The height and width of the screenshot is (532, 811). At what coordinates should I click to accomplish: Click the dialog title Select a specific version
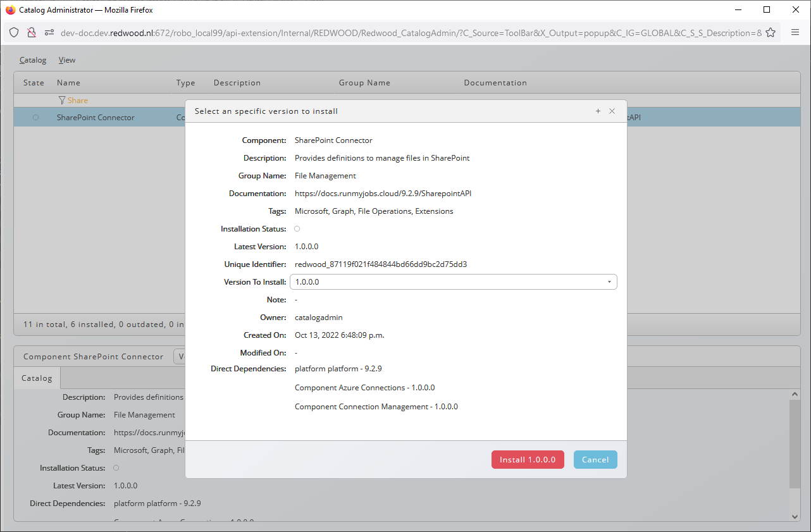click(x=266, y=111)
